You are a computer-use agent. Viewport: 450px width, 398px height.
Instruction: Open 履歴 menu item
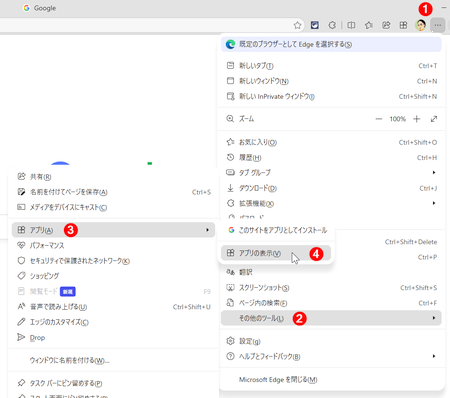331,158
